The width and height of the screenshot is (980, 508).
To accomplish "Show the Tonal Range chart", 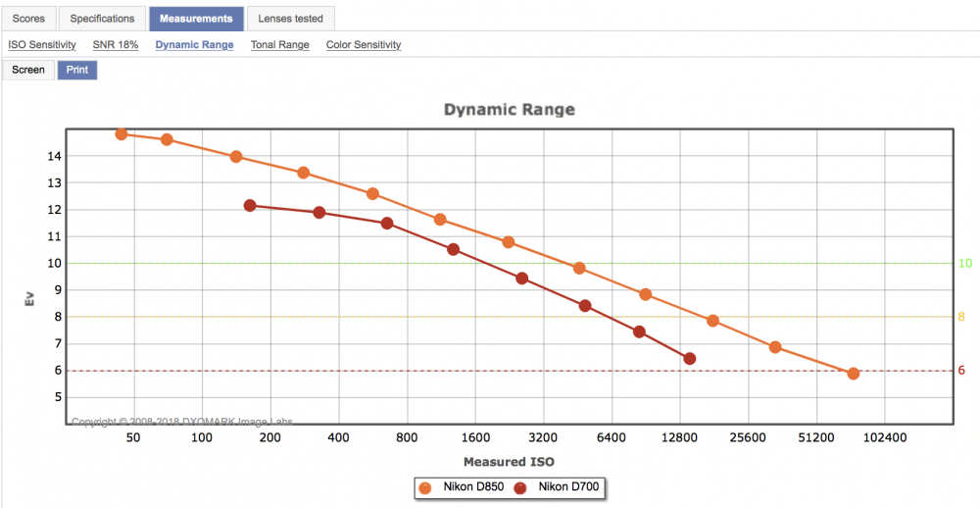I will pyautogui.click(x=280, y=45).
